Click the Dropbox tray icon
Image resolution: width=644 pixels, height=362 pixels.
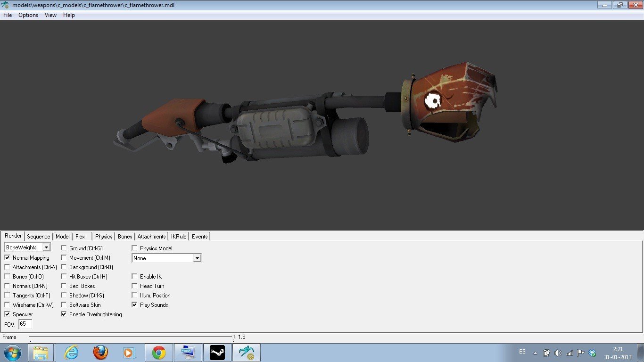[x=593, y=353]
